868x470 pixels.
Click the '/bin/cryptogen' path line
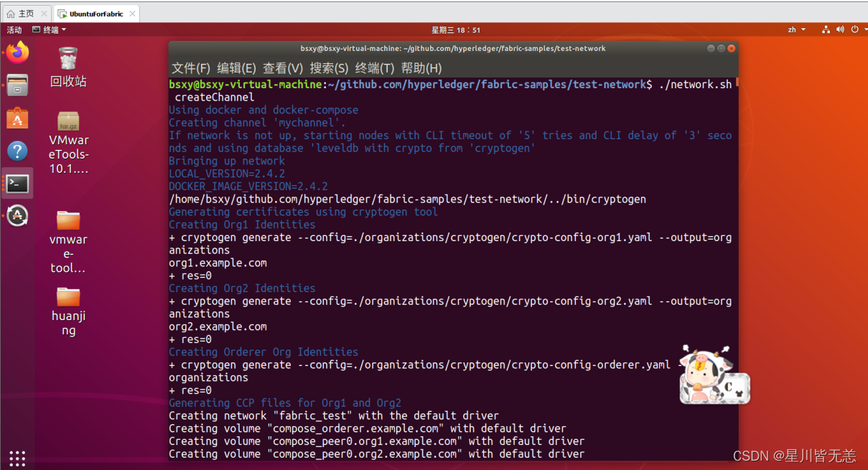408,199
